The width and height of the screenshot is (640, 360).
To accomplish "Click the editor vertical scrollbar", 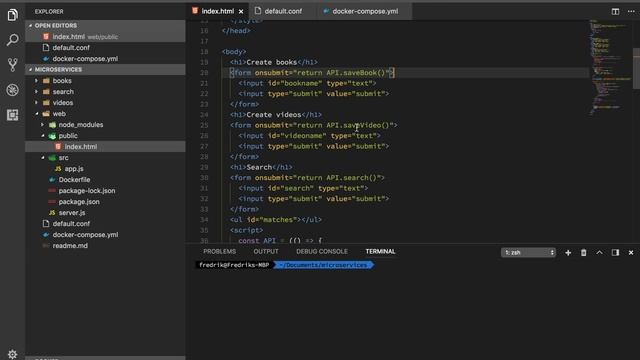I will (636, 69).
